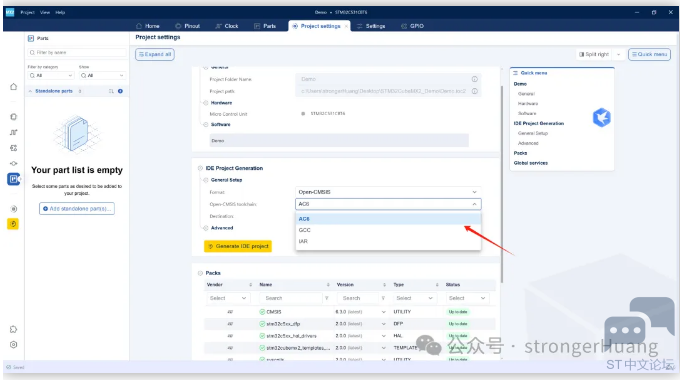Open the Format dropdown showing Open-CMSIS
The width and height of the screenshot is (683, 380).
coord(388,192)
